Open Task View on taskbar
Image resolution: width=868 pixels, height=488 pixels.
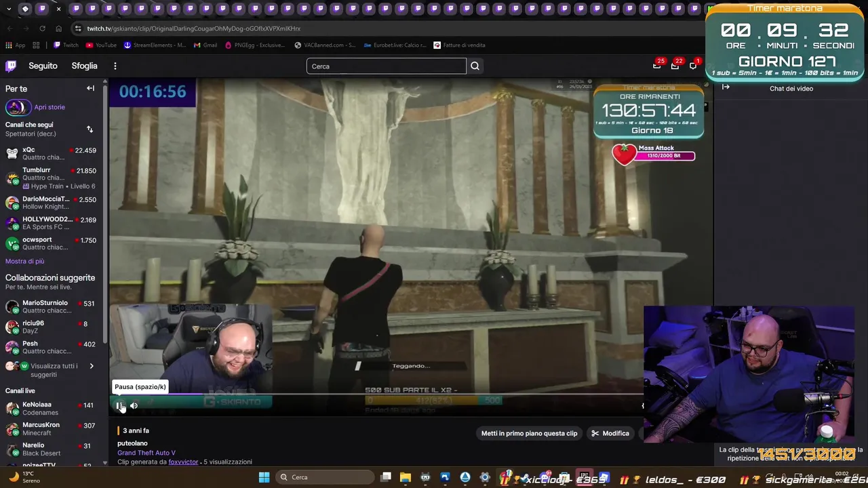[386, 477]
